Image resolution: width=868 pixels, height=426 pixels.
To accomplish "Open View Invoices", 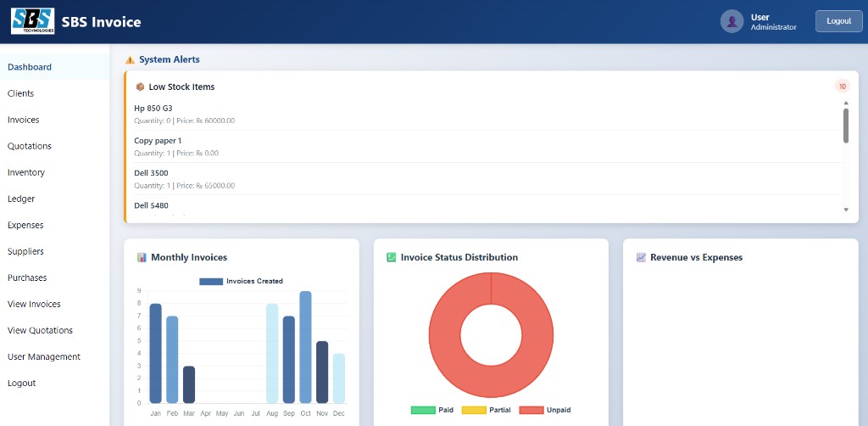I will tap(55, 304).
